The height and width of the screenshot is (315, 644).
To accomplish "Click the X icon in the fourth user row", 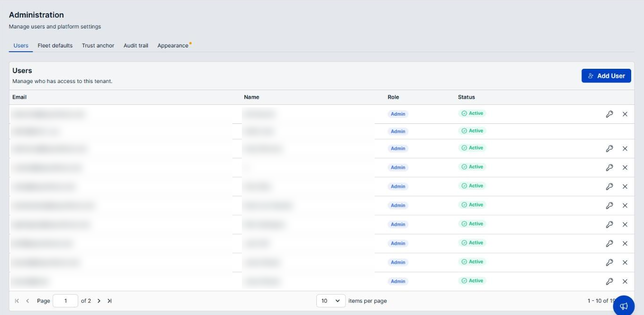I will (x=625, y=167).
